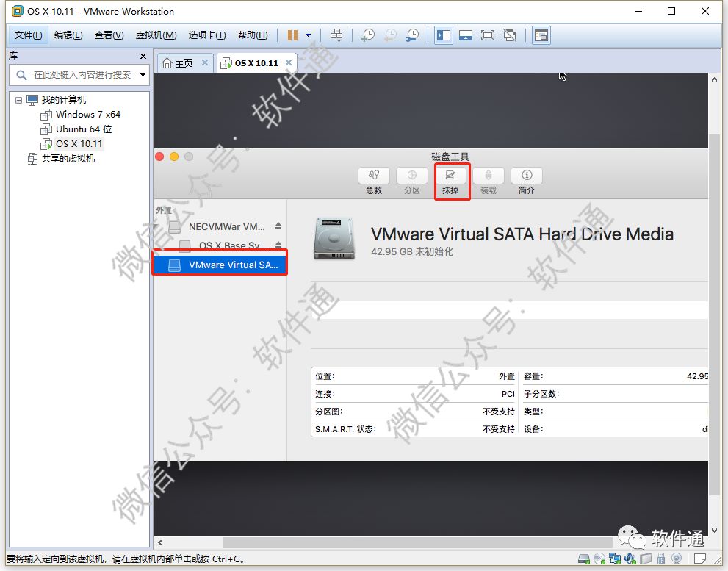Click the 42.95 GB 未初始化 text

(x=412, y=252)
